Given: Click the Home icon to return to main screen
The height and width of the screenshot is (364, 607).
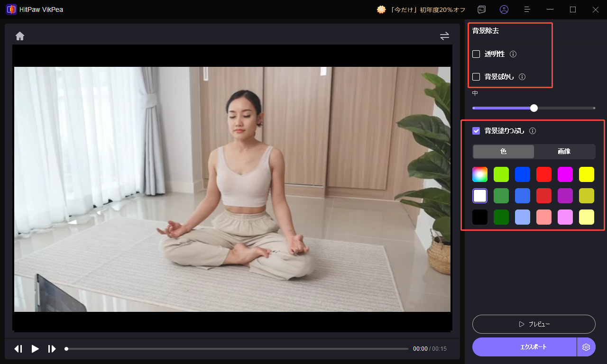Looking at the screenshot, I should pyautogui.click(x=19, y=36).
